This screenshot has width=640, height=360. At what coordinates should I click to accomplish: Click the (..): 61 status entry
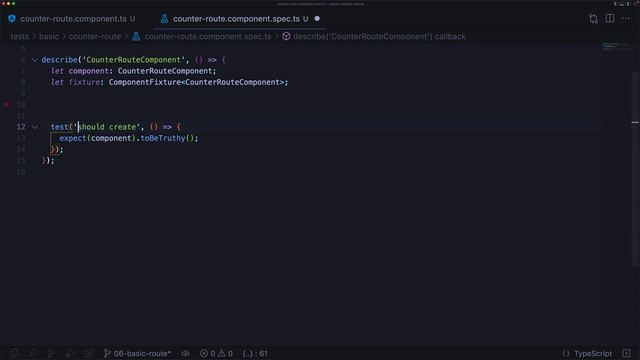tap(255, 353)
